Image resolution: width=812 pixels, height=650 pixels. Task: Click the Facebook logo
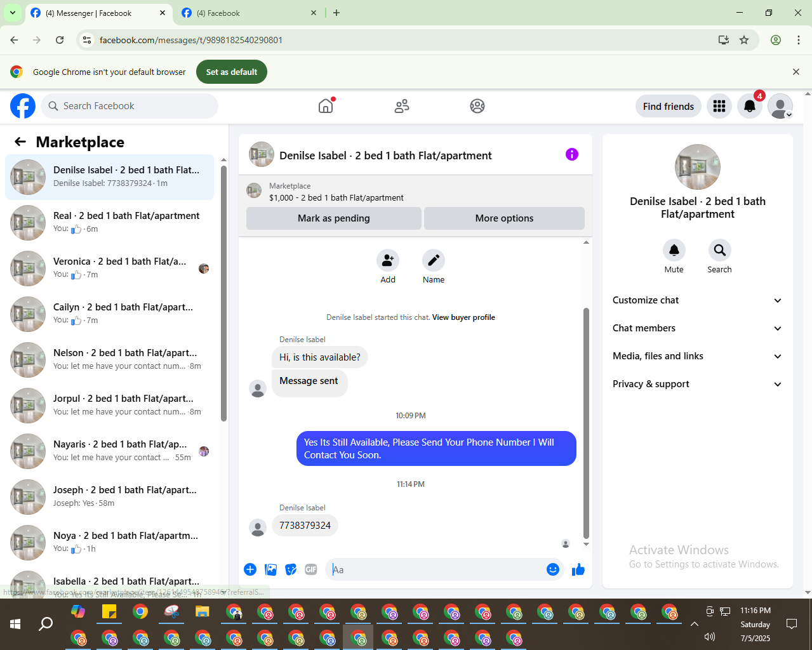[23, 106]
